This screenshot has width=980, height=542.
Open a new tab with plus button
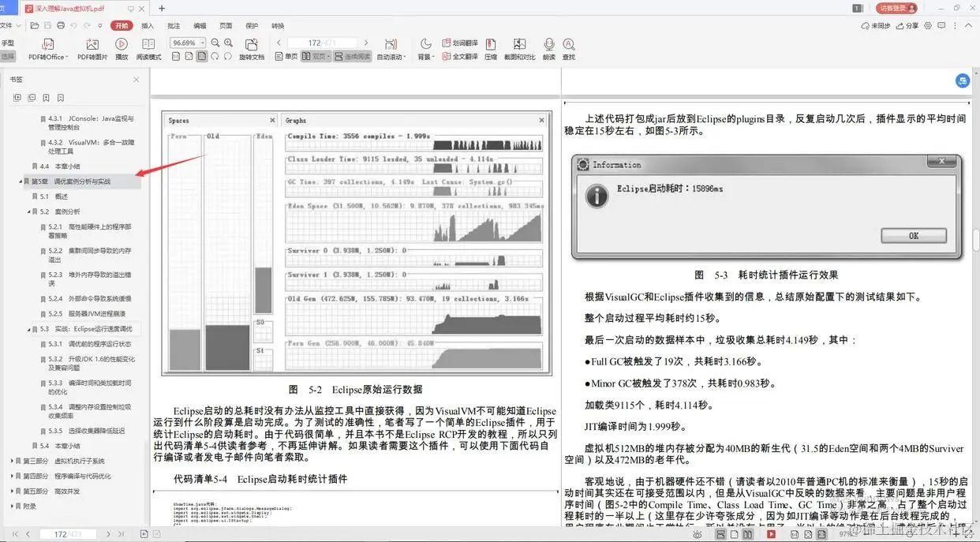162,8
